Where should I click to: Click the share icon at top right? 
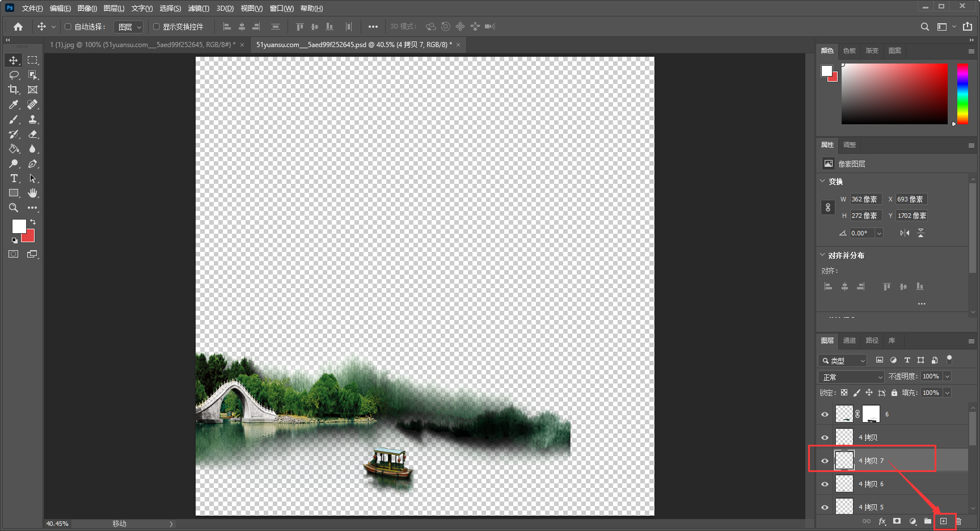[968, 27]
